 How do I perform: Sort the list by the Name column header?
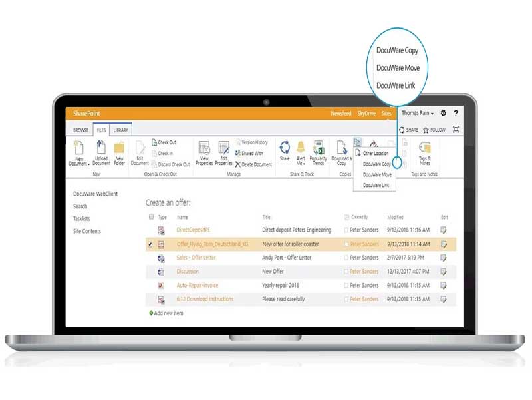click(x=182, y=218)
